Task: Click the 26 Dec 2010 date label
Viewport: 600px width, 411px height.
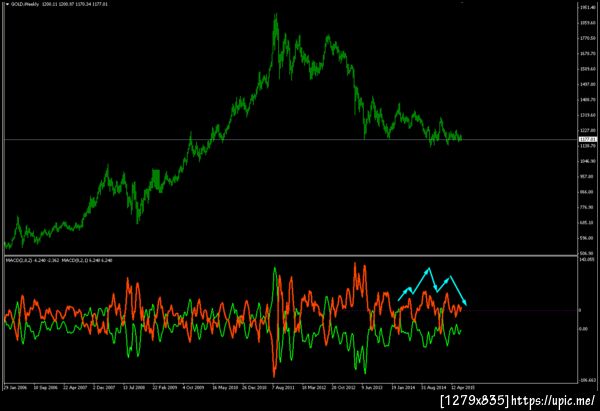Action: coord(255,388)
